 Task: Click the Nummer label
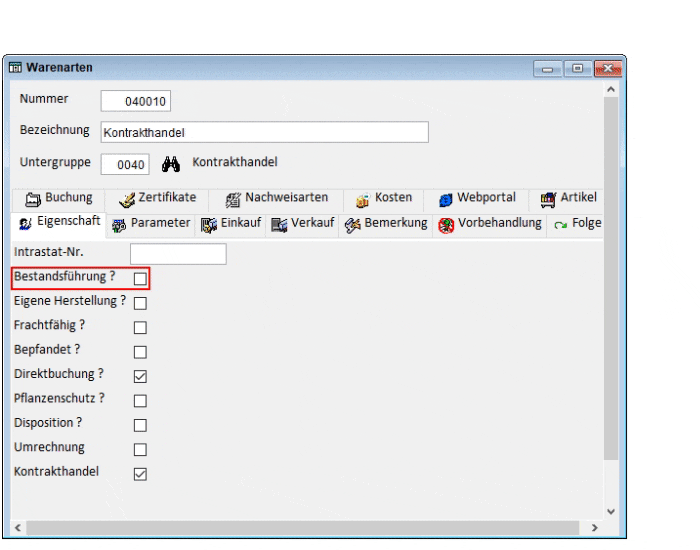click(x=44, y=99)
